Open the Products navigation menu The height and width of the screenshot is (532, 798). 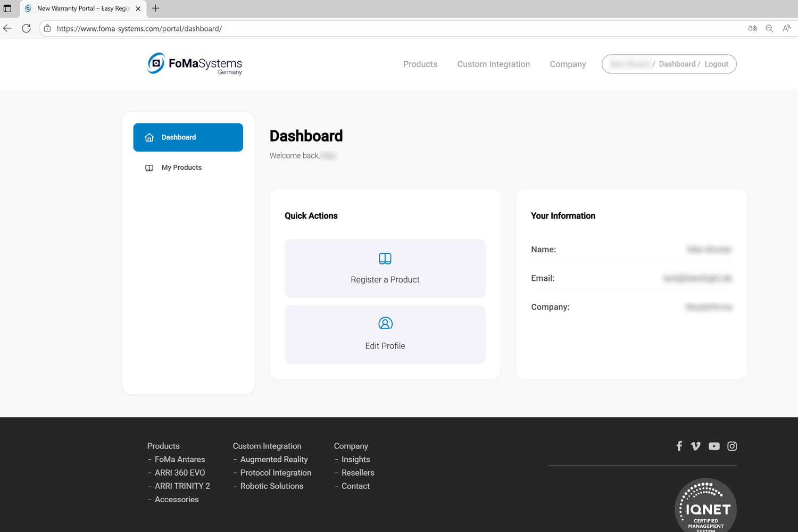[x=420, y=64]
